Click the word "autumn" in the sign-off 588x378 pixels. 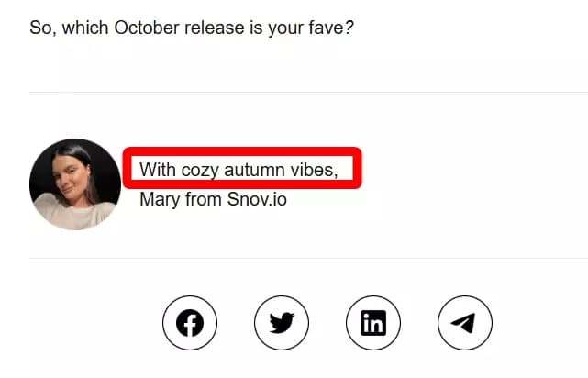(264, 170)
